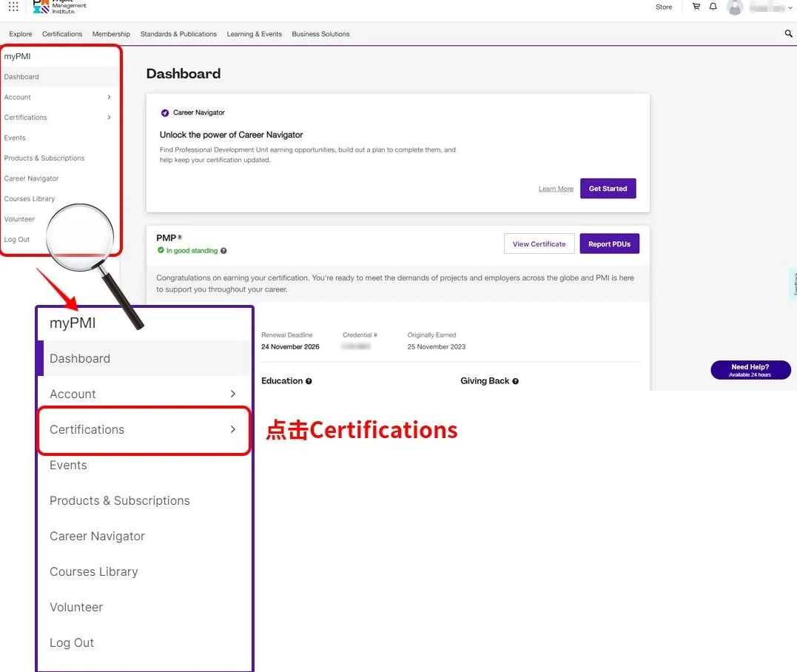Open the notifications bell icon

(x=713, y=7)
